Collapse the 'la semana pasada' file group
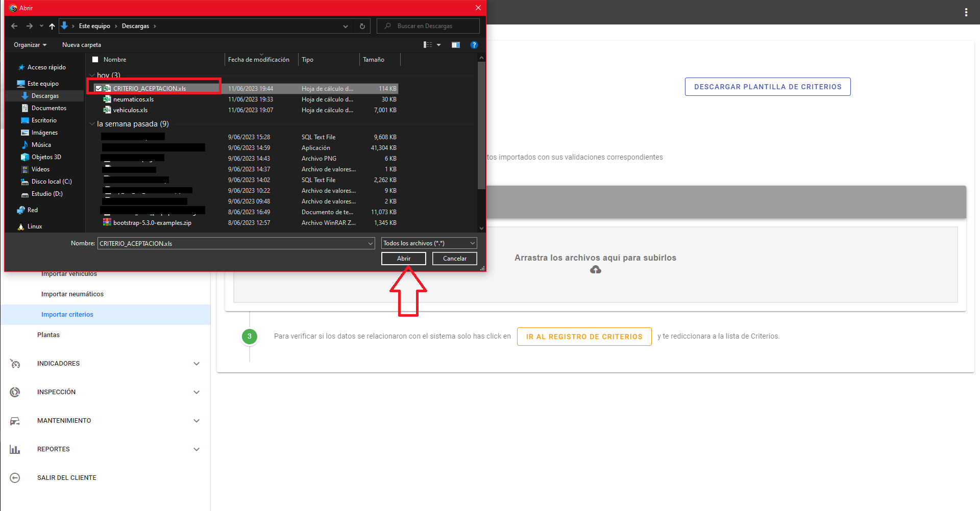This screenshot has height=511, width=980. point(92,124)
